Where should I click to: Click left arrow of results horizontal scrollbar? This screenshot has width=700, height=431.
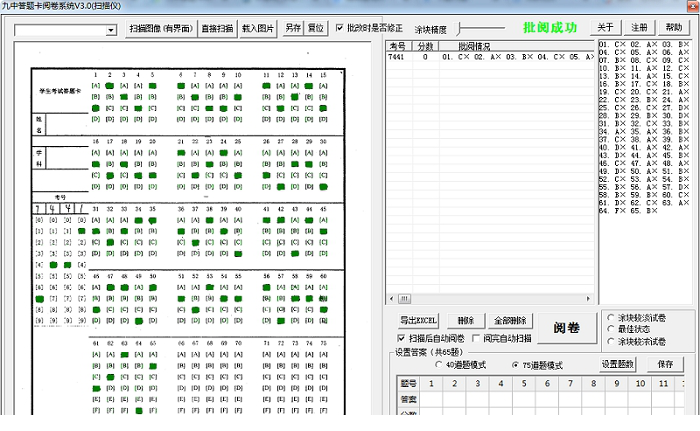point(392,298)
